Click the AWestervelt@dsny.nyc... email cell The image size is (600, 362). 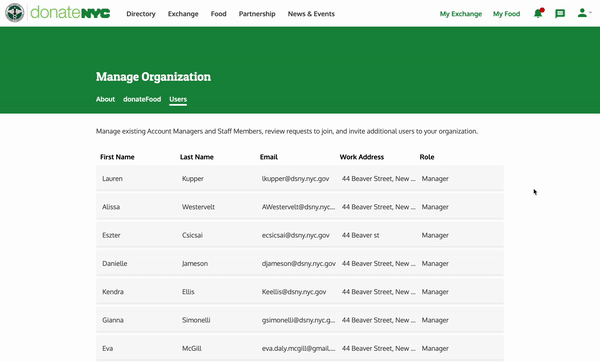[298, 207]
